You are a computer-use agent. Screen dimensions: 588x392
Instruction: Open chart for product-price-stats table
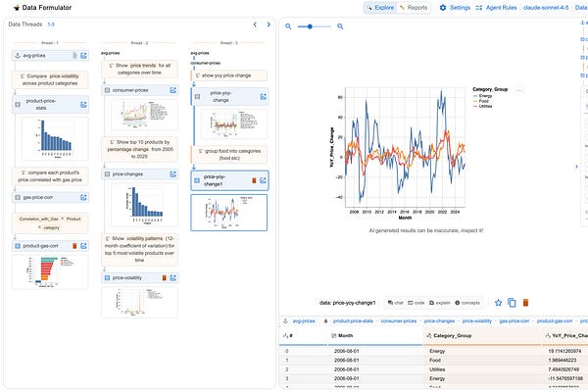(x=83, y=105)
